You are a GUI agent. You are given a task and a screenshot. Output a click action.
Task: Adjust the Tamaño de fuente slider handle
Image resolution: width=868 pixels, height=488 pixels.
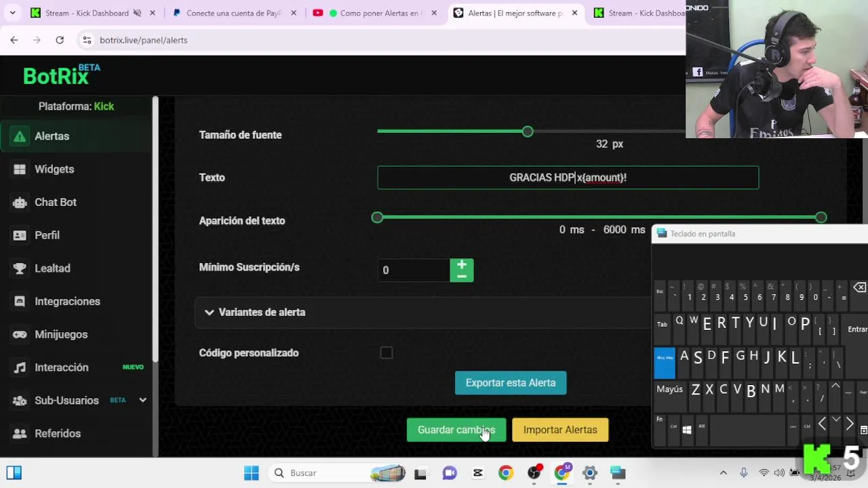(528, 131)
